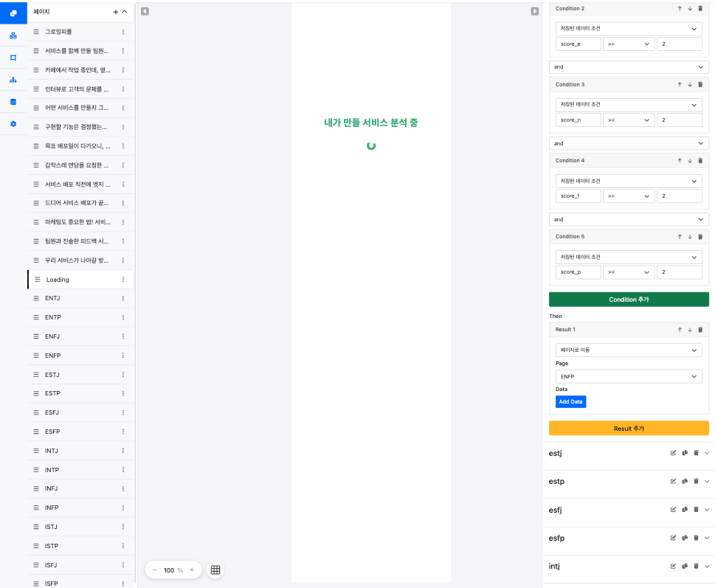Delete Condition 2 using its trash icon
715x588 pixels.
(x=700, y=8)
